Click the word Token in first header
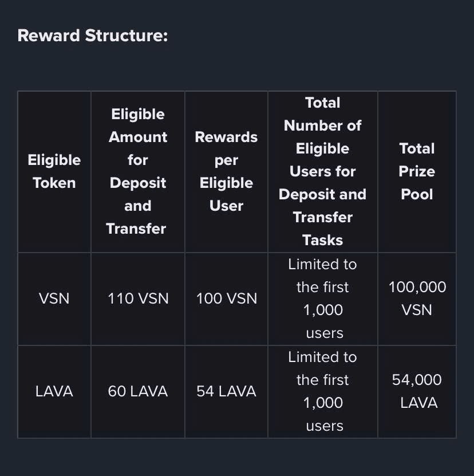Viewport: 474px width, 476px height. (x=54, y=183)
